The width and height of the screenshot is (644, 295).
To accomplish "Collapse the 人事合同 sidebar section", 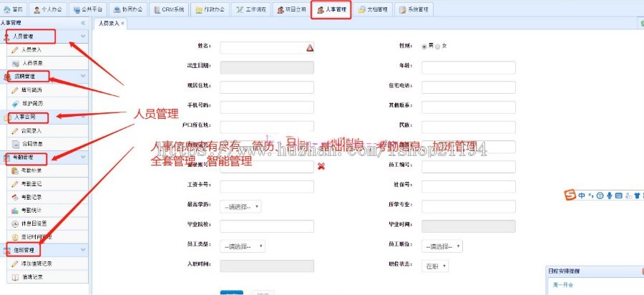I will pyautogui.click(x=84, y=117).
